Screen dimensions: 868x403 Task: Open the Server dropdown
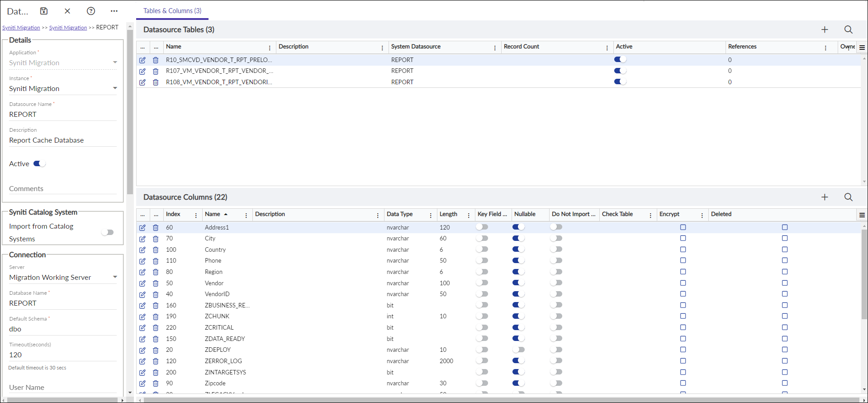[x=115, y=277]
